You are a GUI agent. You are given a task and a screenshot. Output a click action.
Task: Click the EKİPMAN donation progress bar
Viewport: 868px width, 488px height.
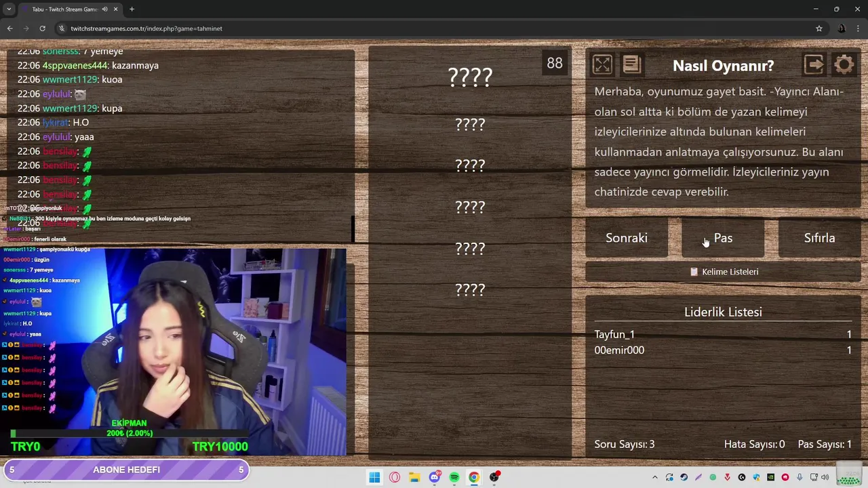pyautogui.click(x=129, y=433)
